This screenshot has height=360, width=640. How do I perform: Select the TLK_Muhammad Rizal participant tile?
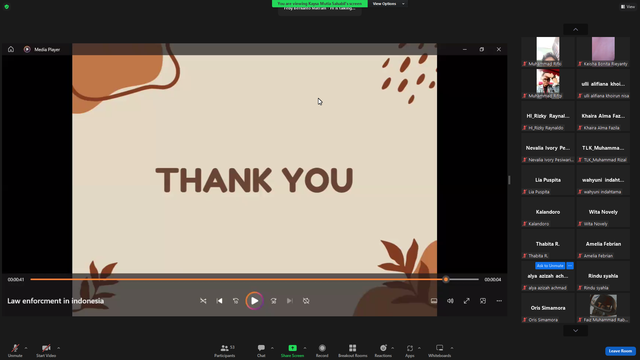(x=603, y=148)
